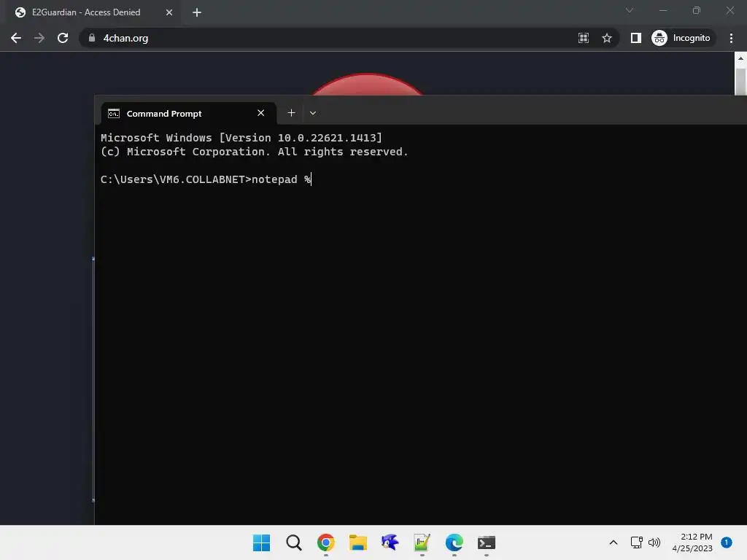Viewport: 747px width, 560px height.
Task: Open Sonic hedgehog app on taskbar
Action: pyautogui.click(x=390, y=542)
